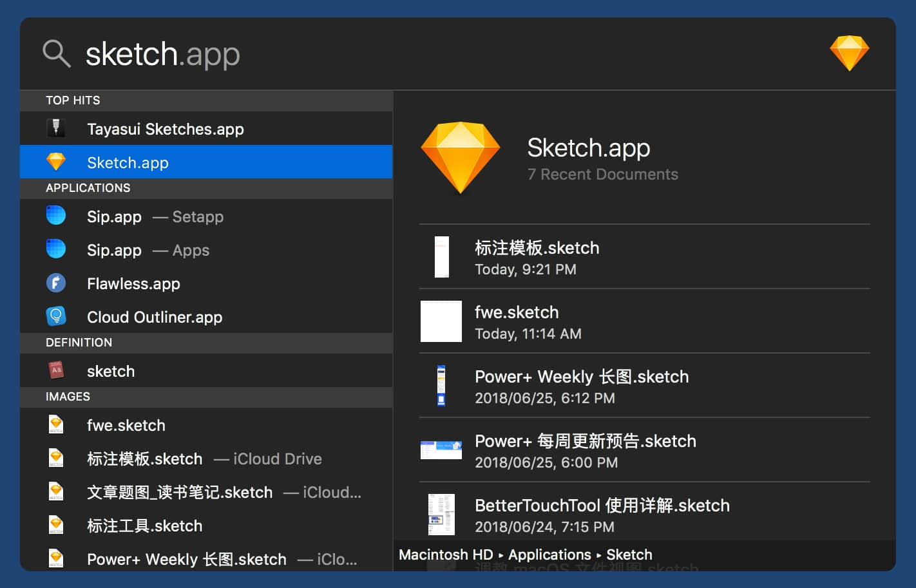The height and width of the screenshot is (588, 916).
Task: Open 标注工具.sketch from Images results
Action: (x=144, y=526)
